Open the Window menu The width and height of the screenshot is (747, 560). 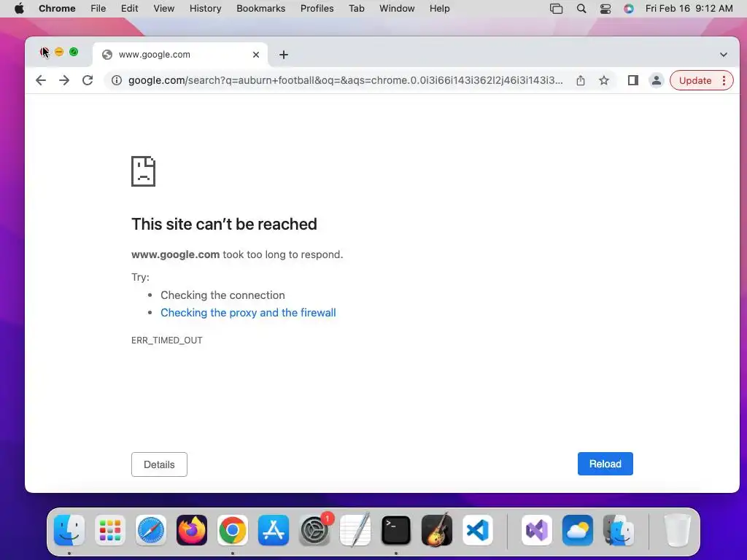[397, 9]
